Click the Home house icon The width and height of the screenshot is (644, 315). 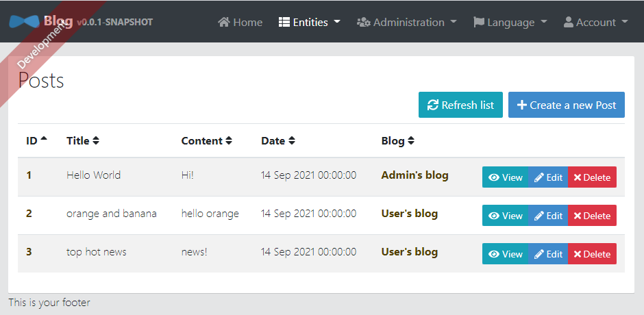pos(224,22)
